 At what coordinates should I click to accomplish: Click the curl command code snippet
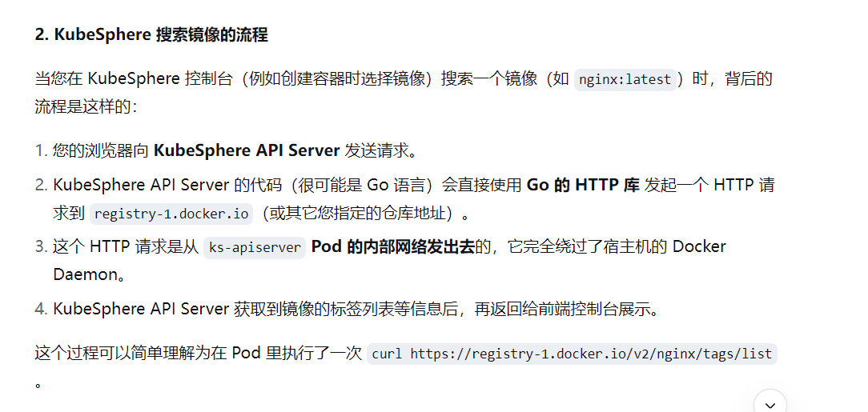click(572, 354)
